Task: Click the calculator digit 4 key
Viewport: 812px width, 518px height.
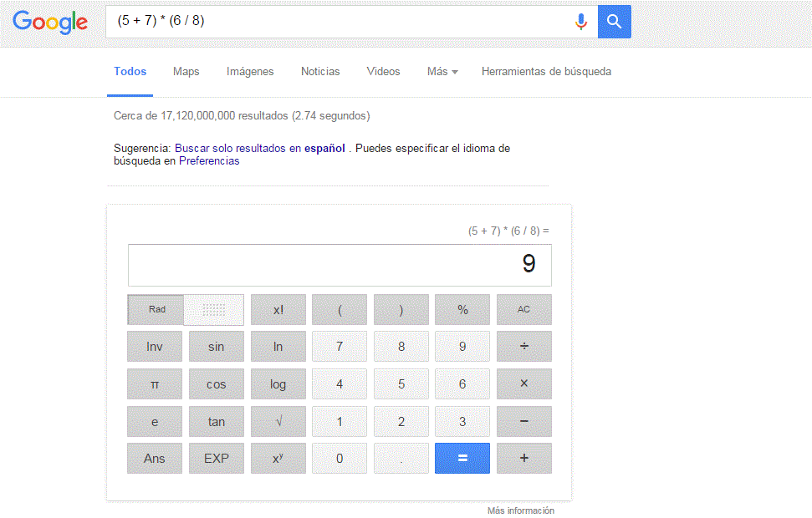Action: (340, 384)
